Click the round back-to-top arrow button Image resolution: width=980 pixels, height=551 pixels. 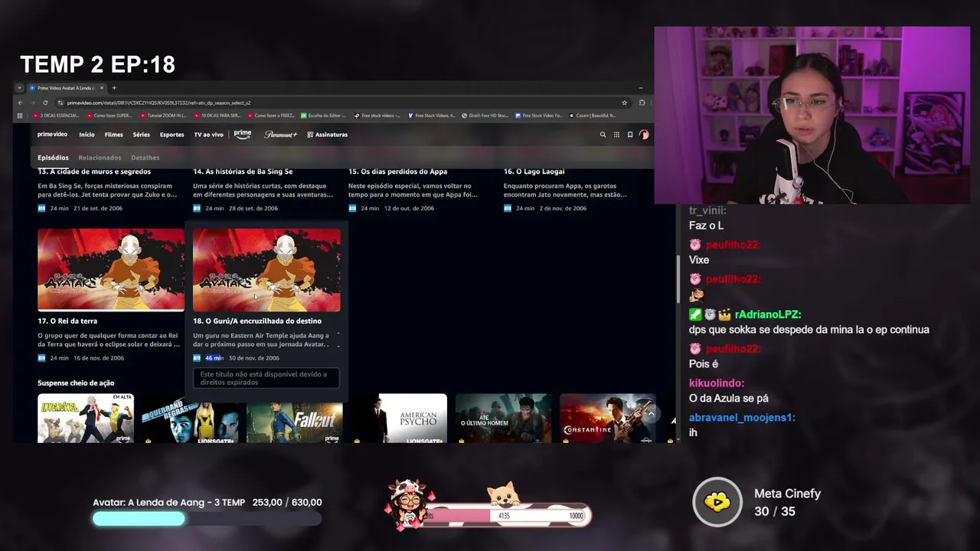pos(651,414)
